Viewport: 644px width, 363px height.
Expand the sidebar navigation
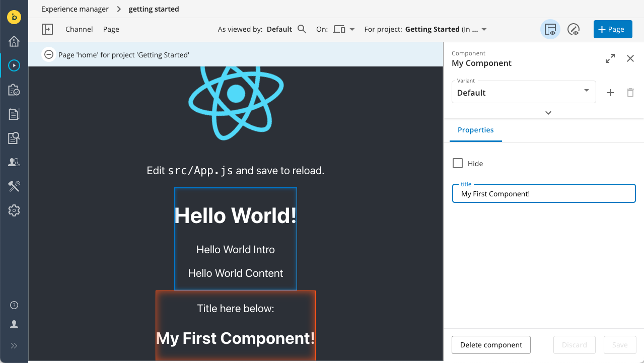pyautogui.click(x=14, y=345)
